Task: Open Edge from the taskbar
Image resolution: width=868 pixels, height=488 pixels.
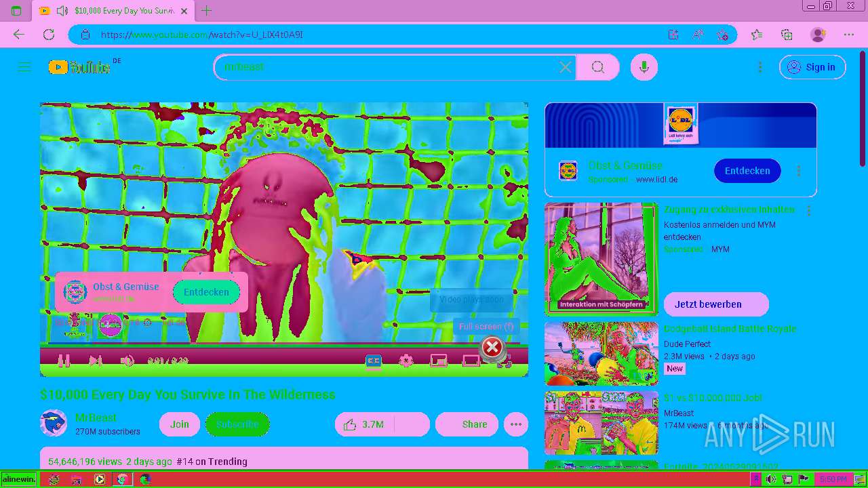Action: pos(145,479)
